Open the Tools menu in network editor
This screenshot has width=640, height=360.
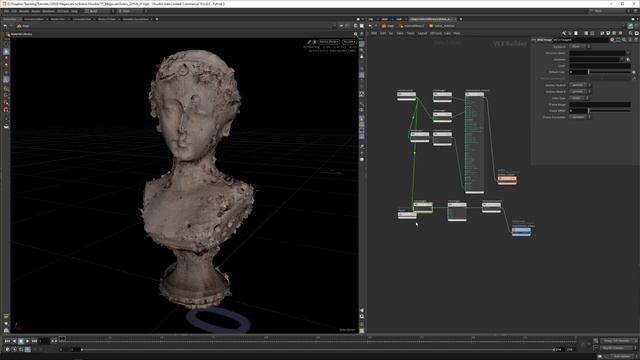point(410,33)
